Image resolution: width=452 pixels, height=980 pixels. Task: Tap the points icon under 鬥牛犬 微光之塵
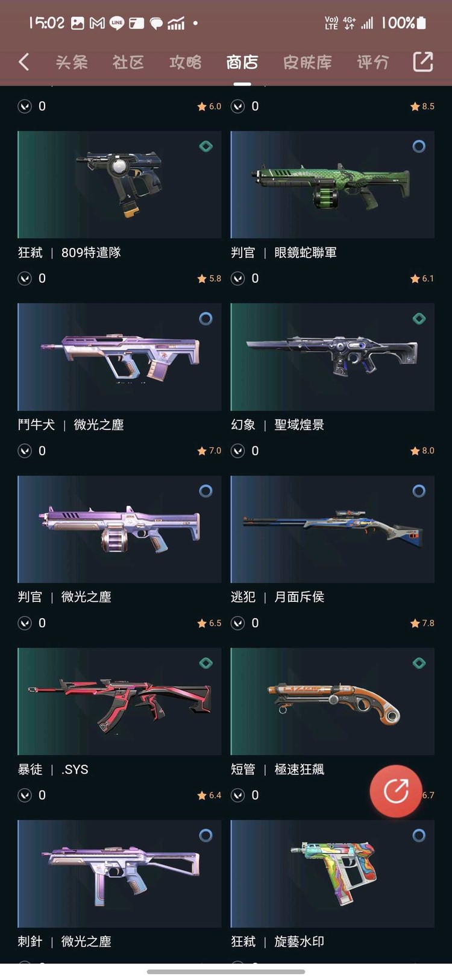coord(25,450)
